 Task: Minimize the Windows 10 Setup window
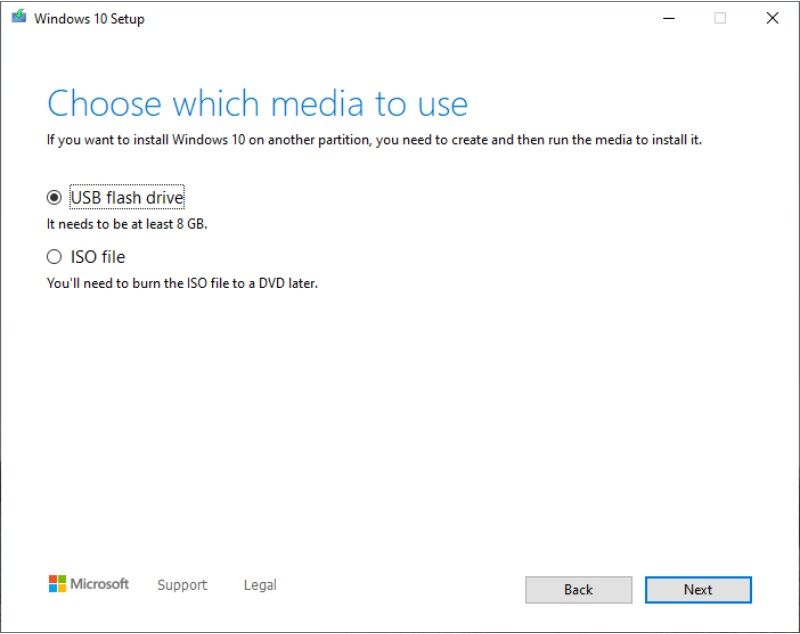click(x=668, y=18)
